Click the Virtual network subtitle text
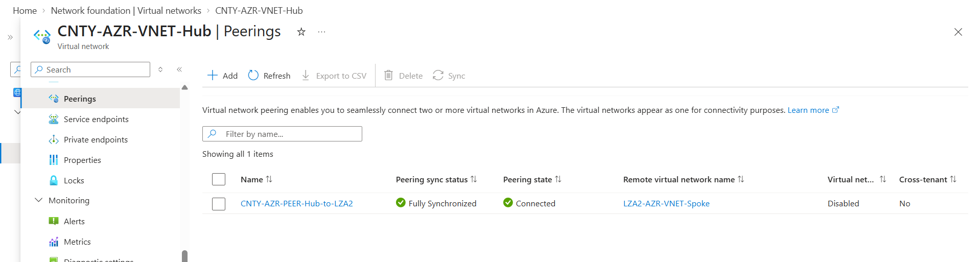This screenshot has height=262, width=980. pyautogui.click(x=83, y=46)
